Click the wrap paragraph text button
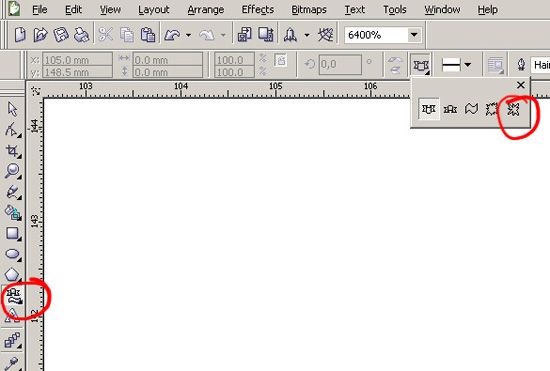Image resolution: width=550 pixels, height=371 pixels. click(495, 65)
